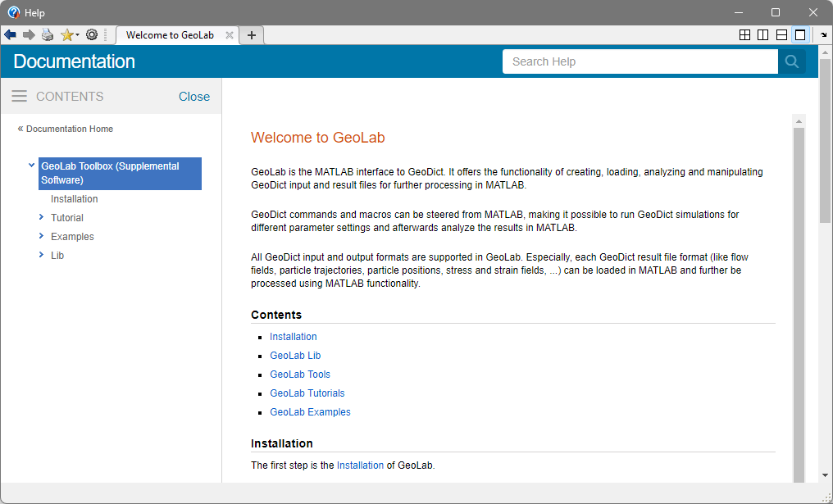The image size is (833, 504).
Task: Add a new help tab
Action: pos(252,35)
